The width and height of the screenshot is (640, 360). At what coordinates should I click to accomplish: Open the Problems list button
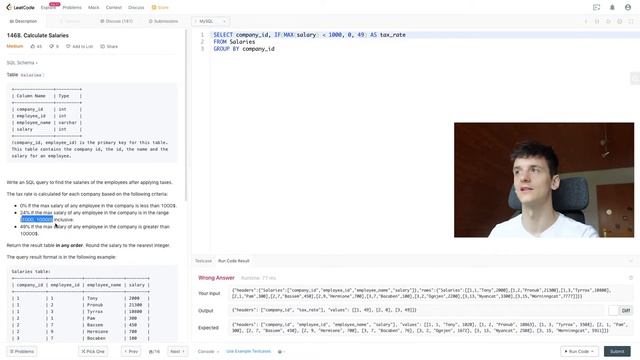(22, 351)
